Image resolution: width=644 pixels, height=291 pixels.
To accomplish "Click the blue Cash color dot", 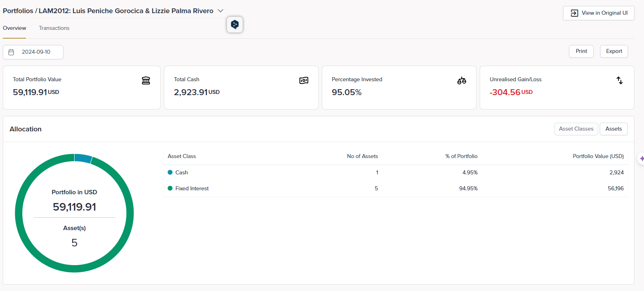I will 170,172.
